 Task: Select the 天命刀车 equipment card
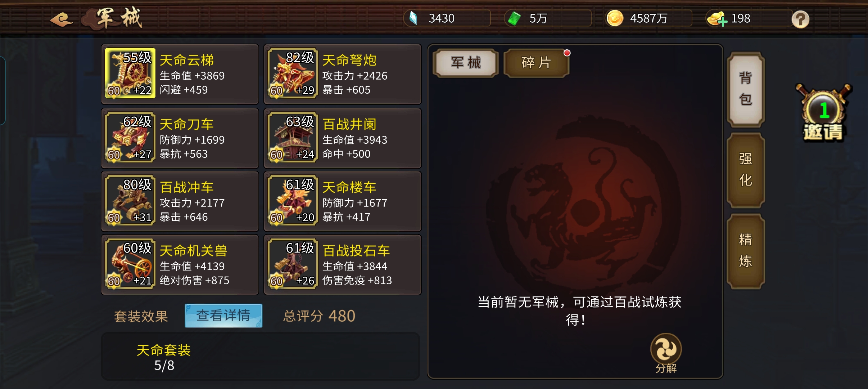pyautogui.click(x=180, y=138)
